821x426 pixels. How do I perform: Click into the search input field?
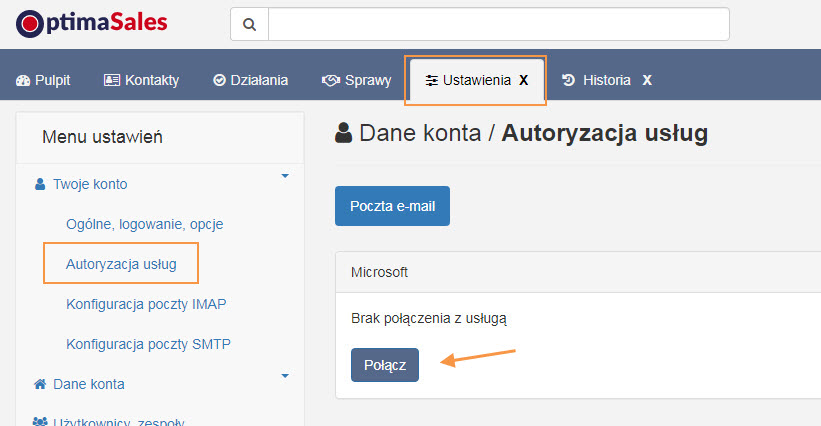coord(498,24)
